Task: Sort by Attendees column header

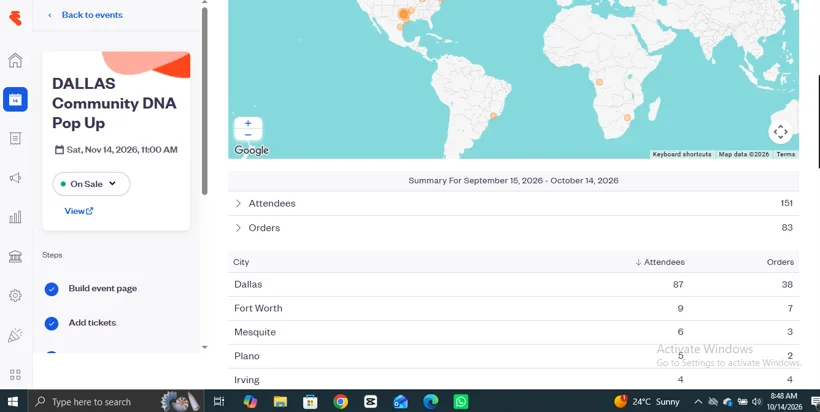Action: (x=660, y=262)
